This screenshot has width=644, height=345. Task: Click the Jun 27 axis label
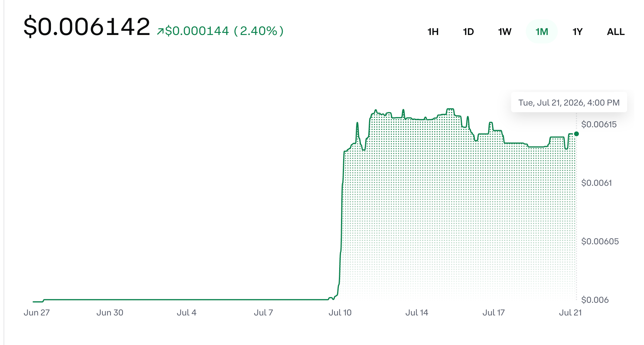[36, 312]
